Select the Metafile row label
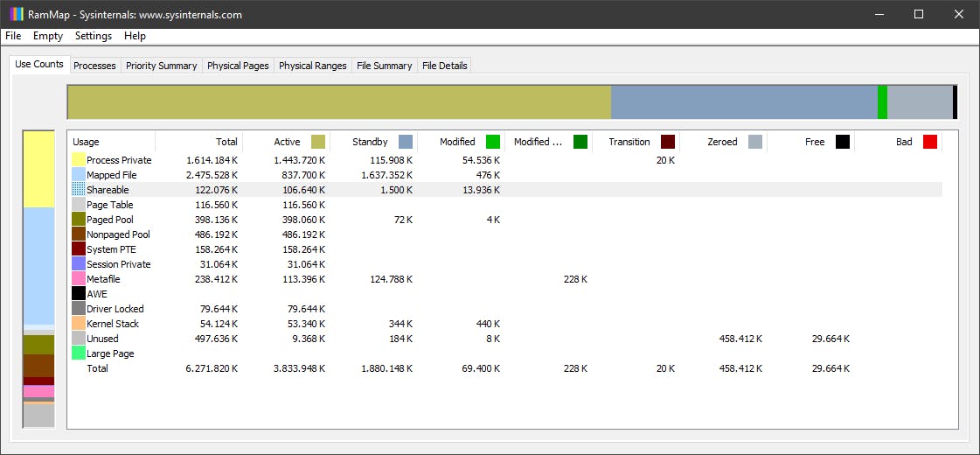Screen dimensions: 980x455 point(103,279)
